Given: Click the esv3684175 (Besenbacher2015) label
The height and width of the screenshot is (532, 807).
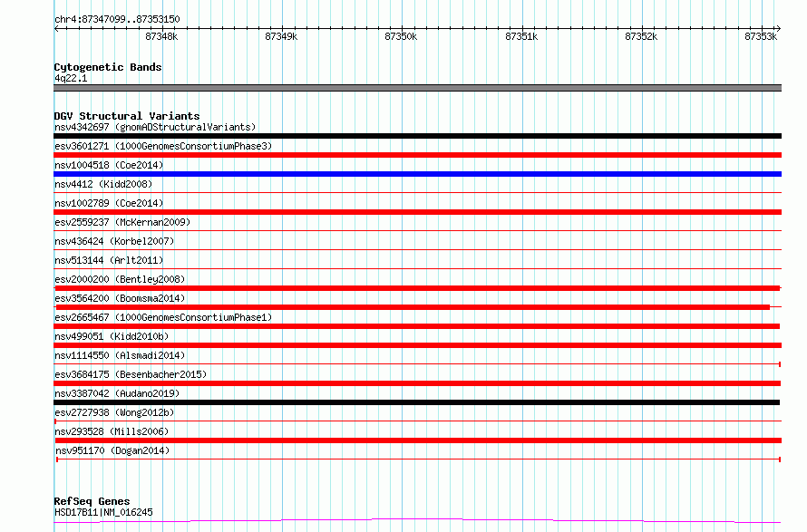Looking at the screenshot, I should tap(131, 374).
